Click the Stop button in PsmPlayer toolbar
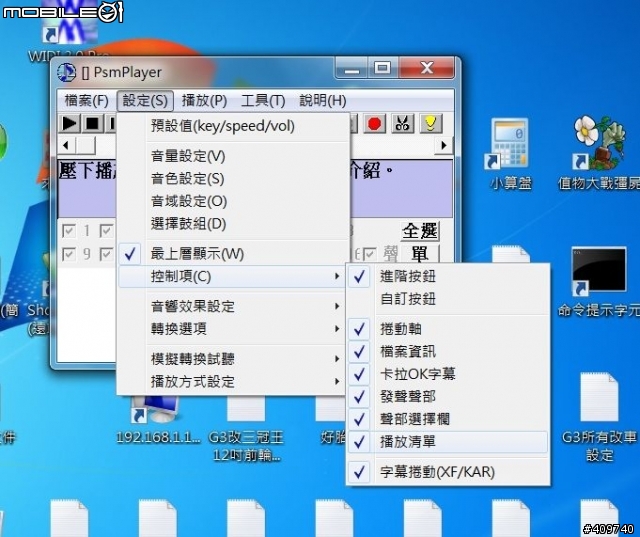The image size is (640, 537). [92, 123]
